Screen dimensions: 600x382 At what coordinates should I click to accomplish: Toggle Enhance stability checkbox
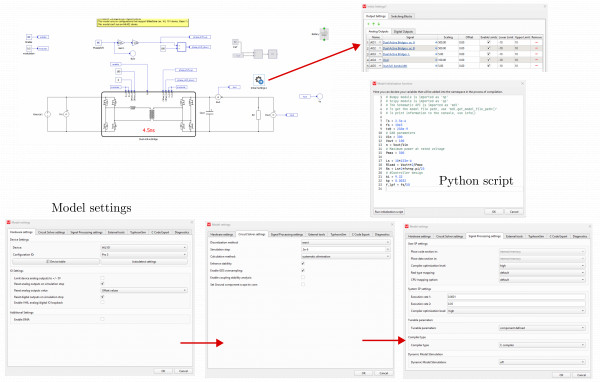click(x=303, y=263)
